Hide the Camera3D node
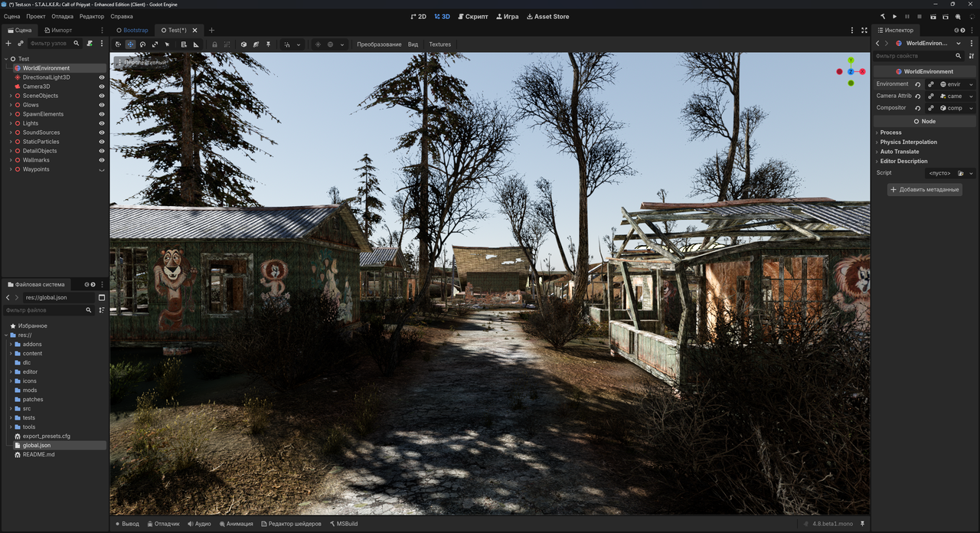This screenshot has width=980, height=533. pos(102,87)
